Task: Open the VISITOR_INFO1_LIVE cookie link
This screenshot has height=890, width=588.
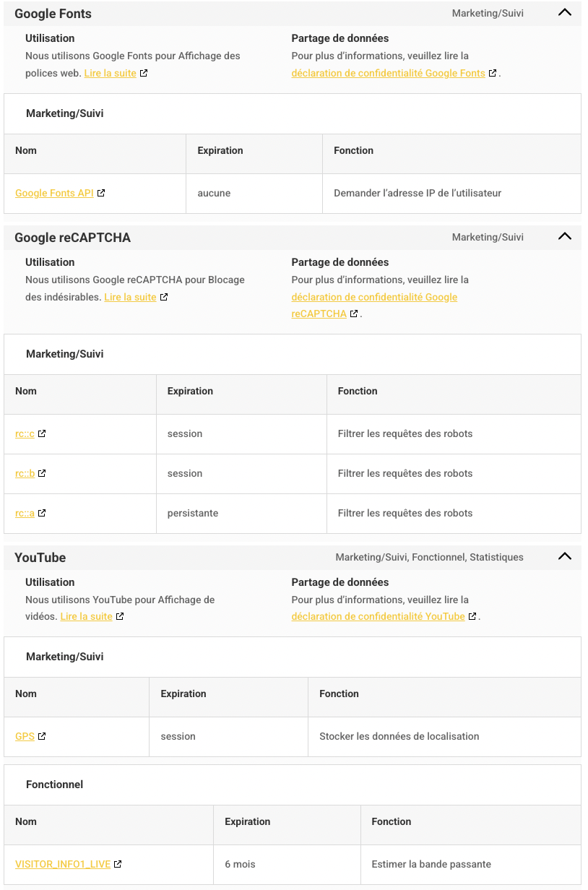Action: [x=63, y=864]
